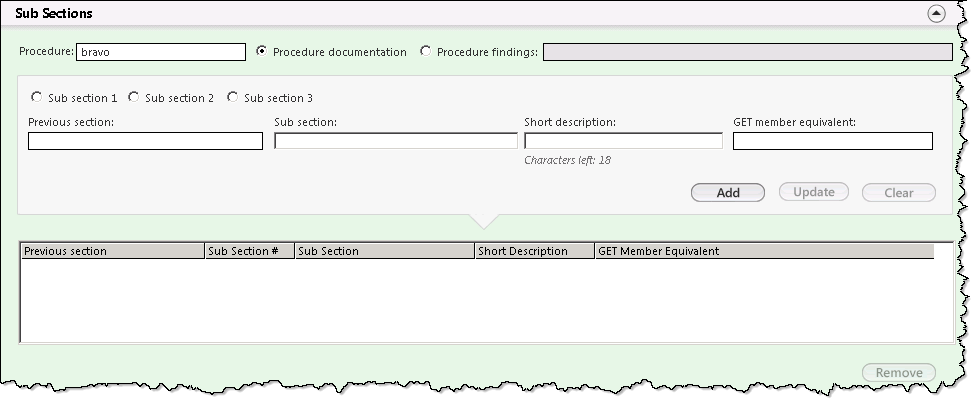978x402 pixels.
Task: Choose Sub section 2 option
Action: tap(133, 97)
